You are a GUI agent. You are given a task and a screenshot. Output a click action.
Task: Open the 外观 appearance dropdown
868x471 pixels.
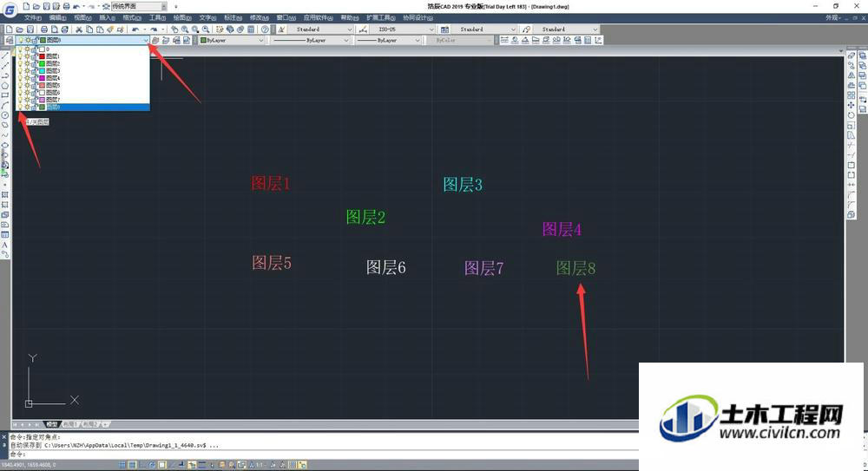pyautogui.click(x=833, y=17)
